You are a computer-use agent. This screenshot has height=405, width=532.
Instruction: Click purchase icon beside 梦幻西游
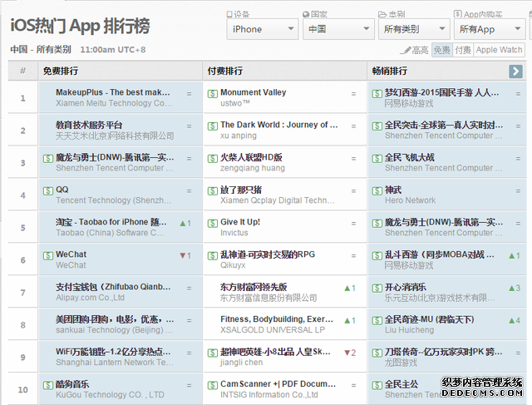(377, 94)
